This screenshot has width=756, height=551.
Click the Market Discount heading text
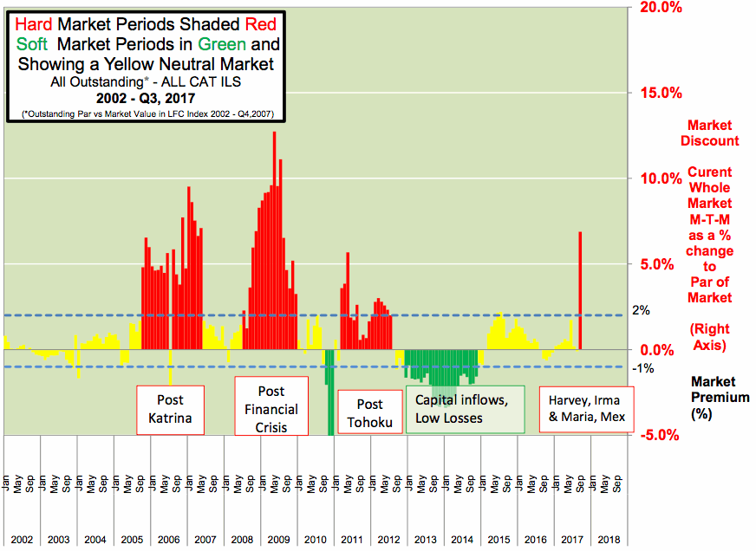tap(709, 133)
